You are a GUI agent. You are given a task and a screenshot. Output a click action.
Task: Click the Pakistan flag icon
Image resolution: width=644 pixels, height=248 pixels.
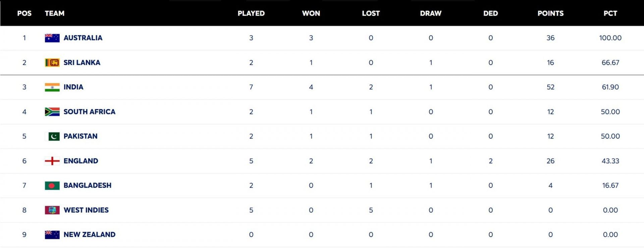point(52,136)
